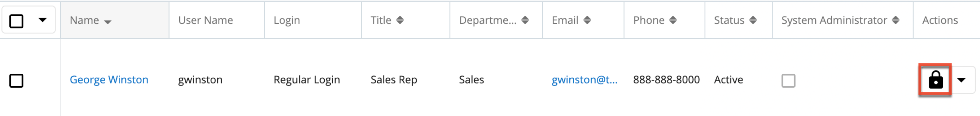Sort by Email column arrows
Image resolution: width=980 pixels, height=116 pixels.
coord(587,20)
